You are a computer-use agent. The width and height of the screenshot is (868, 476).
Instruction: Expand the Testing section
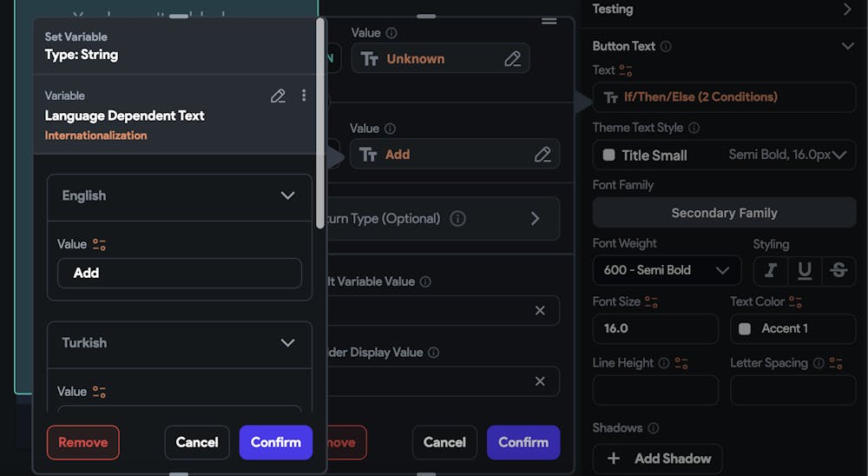847,10
